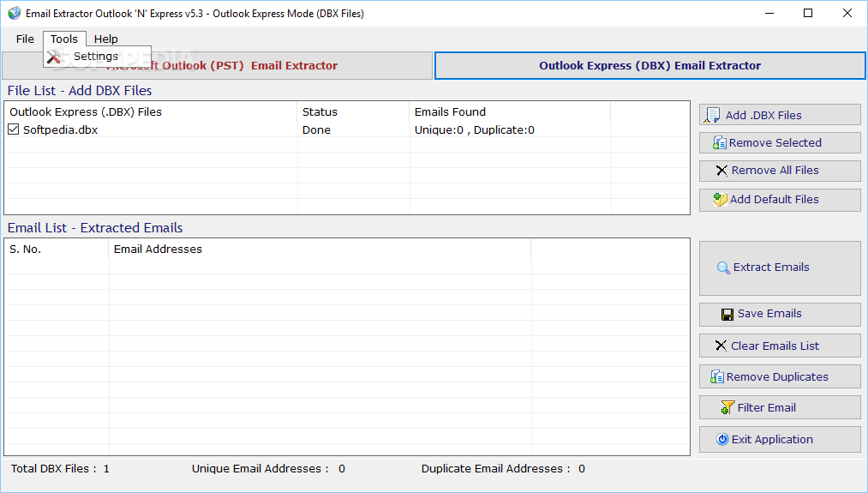Click Unique Email Addresses status text
This screenshot has width=868, height=493.
click(x=268, y=469)
